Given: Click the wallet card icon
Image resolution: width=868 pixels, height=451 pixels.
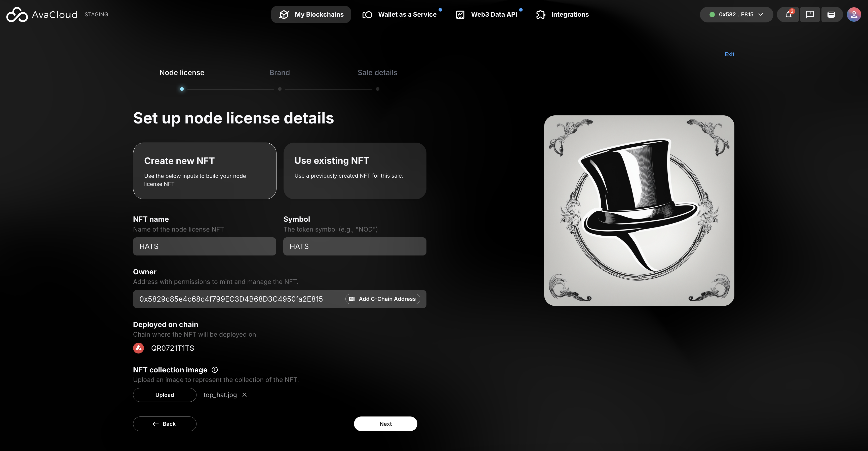Looking at the screenshot, I should coord(831,15).
